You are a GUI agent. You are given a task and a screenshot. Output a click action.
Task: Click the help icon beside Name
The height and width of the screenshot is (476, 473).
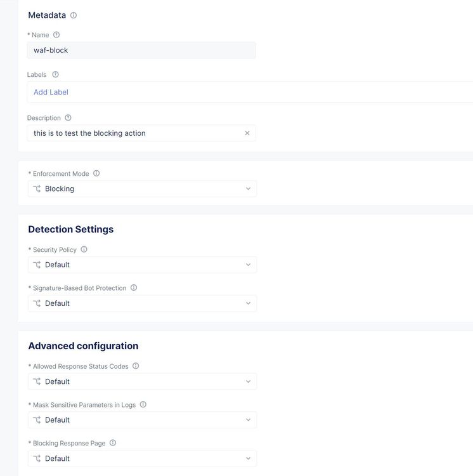tap(56, 35)
